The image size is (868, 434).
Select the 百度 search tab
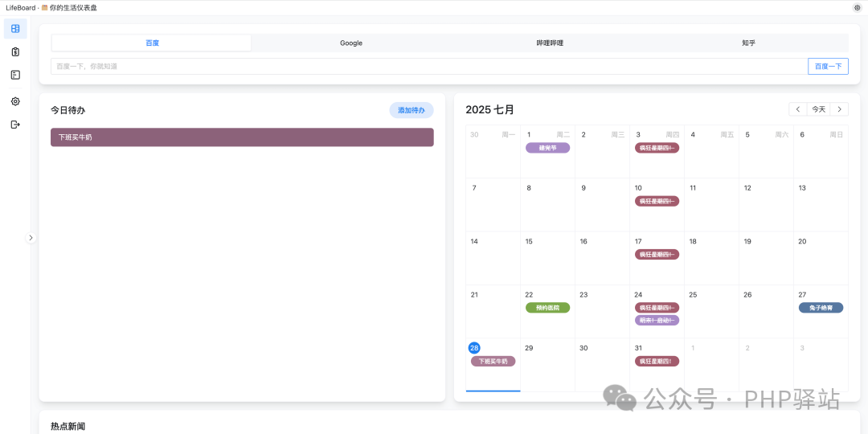(152, 43)
